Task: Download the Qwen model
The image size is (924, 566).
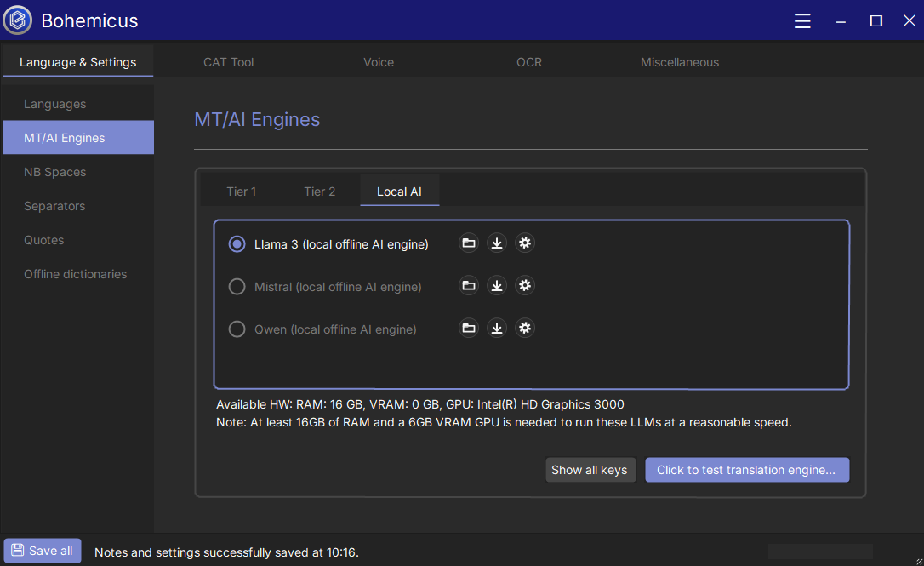Action: pos(497,328)
